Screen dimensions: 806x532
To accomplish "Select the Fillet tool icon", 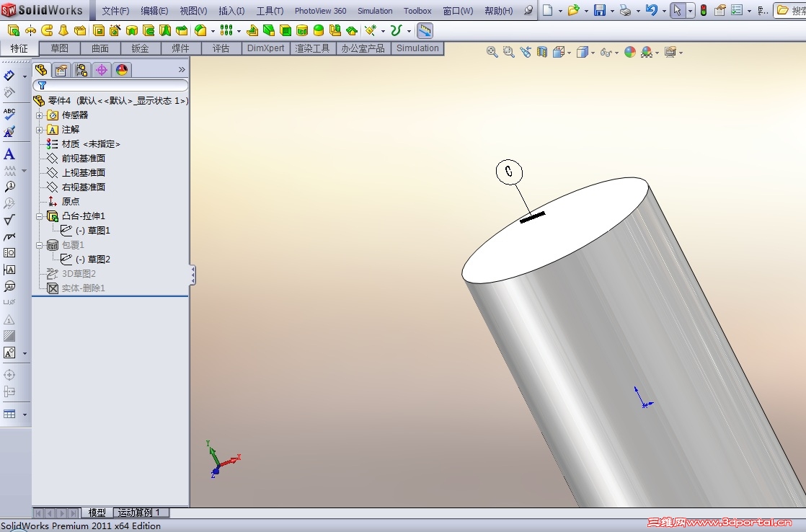I will [200, 31].
